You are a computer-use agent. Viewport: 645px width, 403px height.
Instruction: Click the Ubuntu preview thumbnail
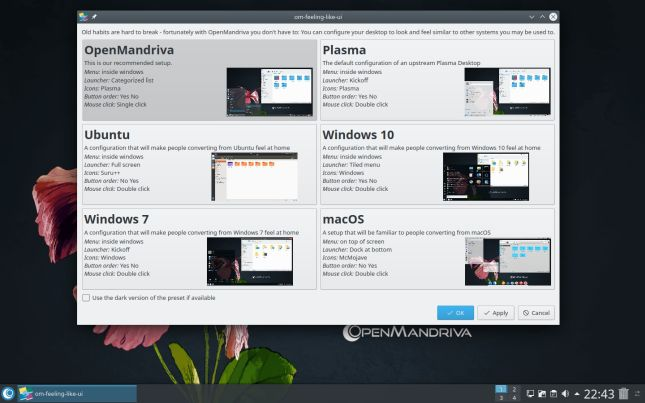(254, 177)
